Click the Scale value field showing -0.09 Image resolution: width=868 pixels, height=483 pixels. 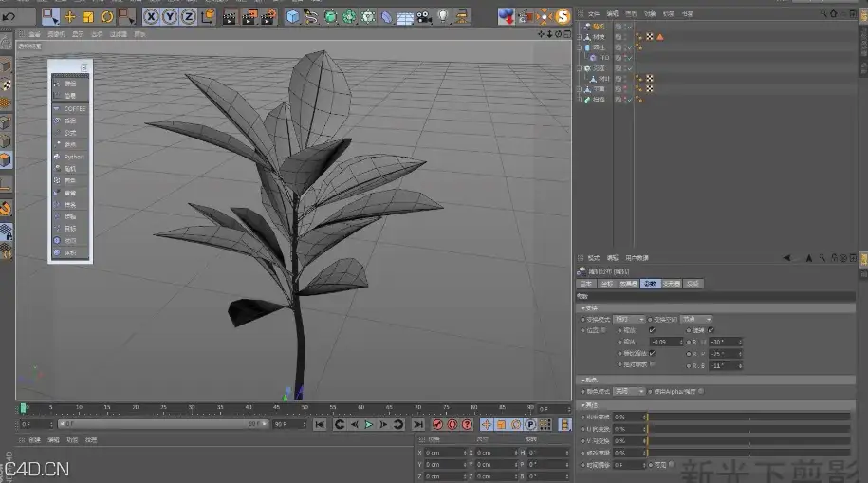click(666, 342)
